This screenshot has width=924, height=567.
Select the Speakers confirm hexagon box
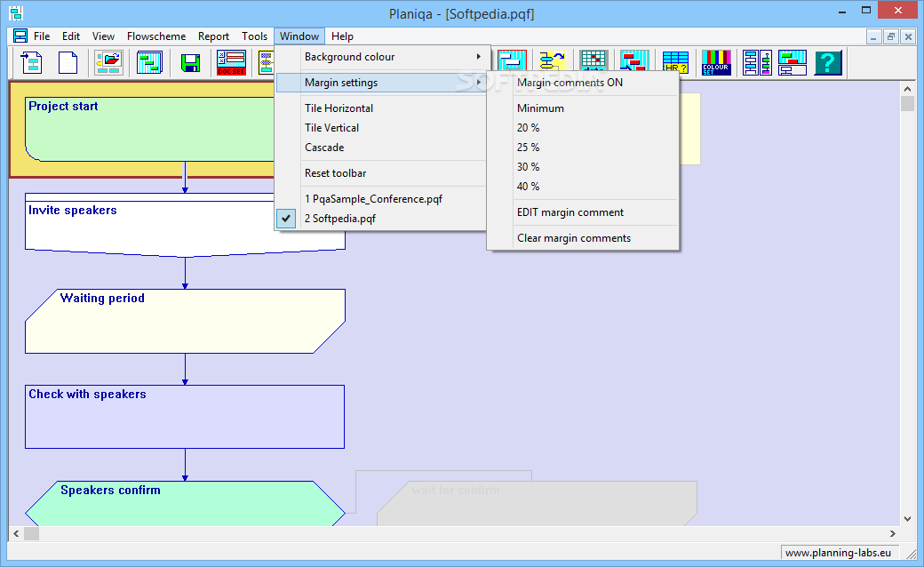pos(185,503)
